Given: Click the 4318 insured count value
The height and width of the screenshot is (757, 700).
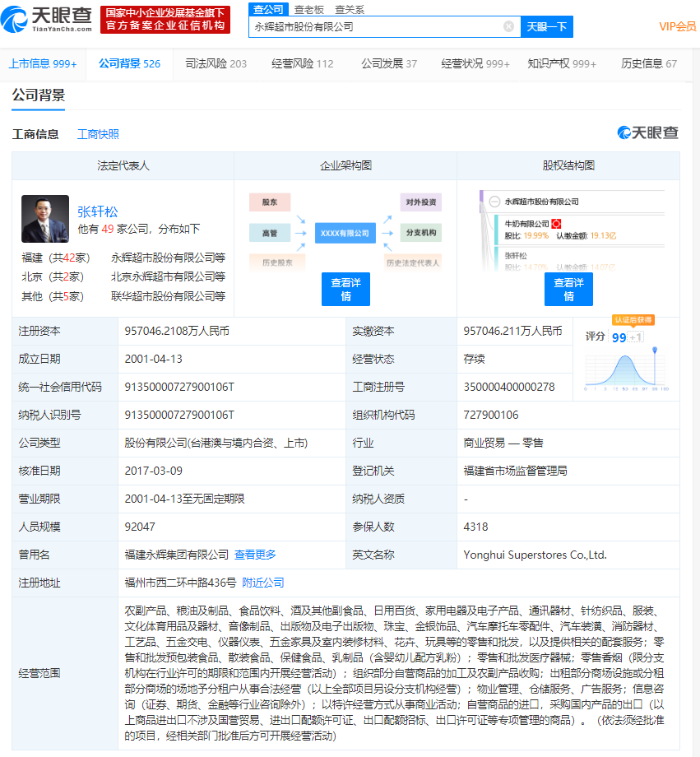Looking at the screenshot, I should pyautogui.click(x=475, y=527).
